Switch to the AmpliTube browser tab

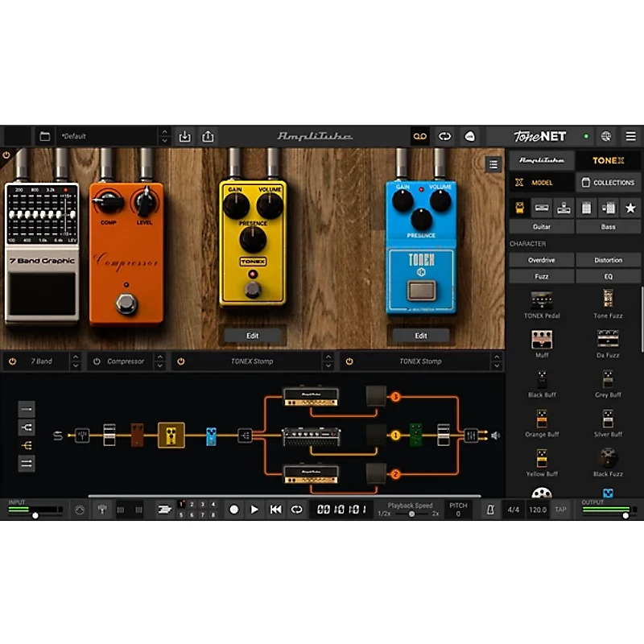[542, 160]
